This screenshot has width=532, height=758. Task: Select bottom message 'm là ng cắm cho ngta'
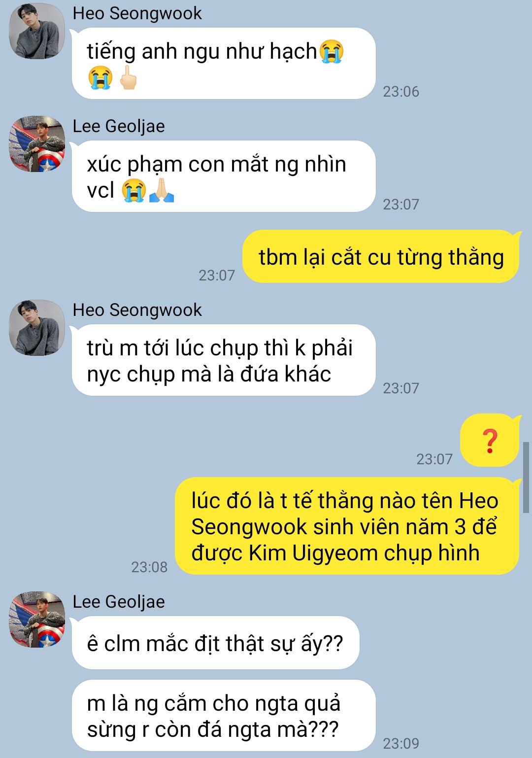pos(224,716)
